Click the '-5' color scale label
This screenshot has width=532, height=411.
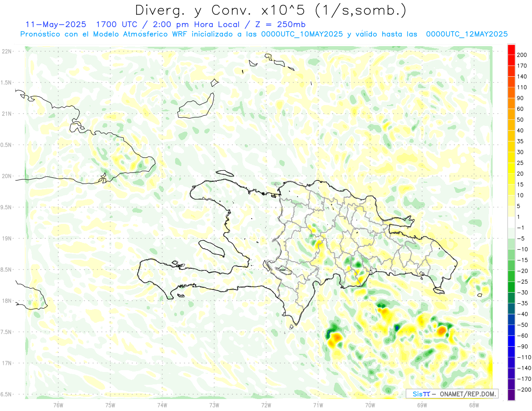[x=520, y=239]
